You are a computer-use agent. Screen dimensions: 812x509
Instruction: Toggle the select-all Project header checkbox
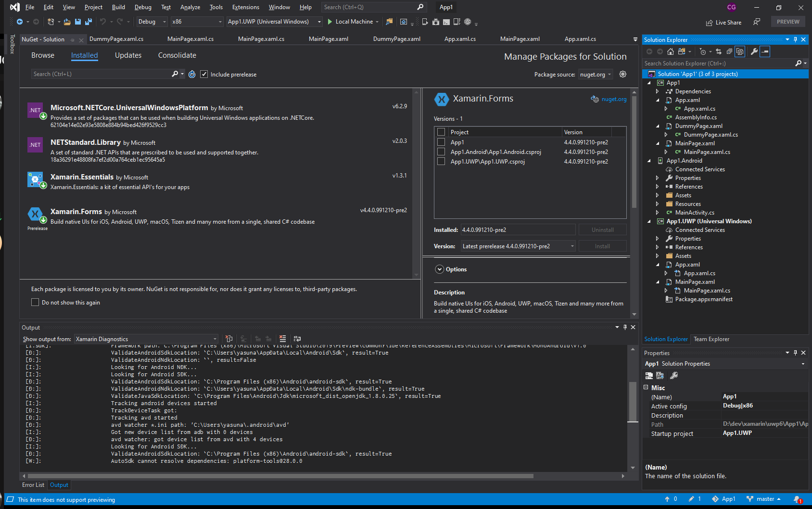(x=441, y=132)
